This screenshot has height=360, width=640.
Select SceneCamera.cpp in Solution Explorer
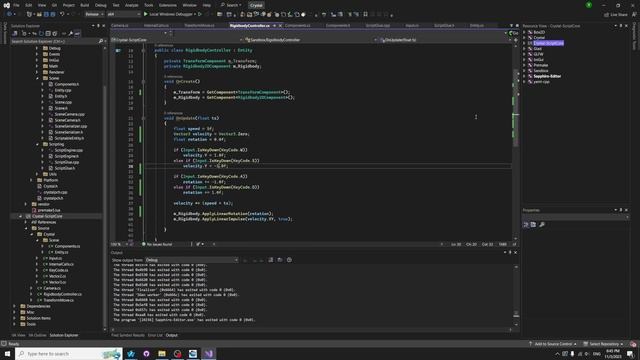pos(69,114)
